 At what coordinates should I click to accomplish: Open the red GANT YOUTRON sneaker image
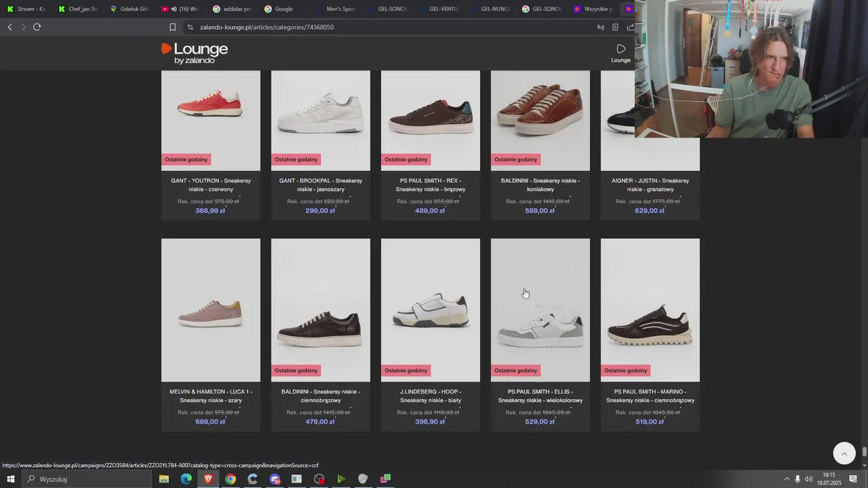pos(211,120)
